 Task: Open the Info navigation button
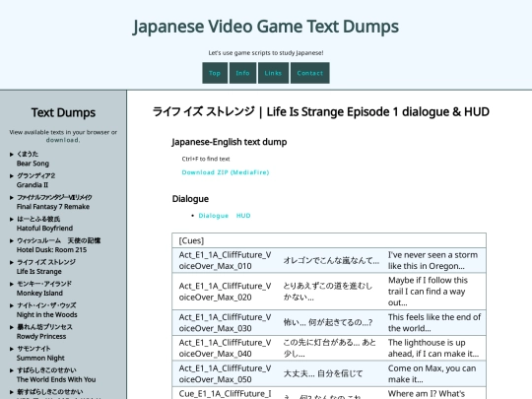242,73
